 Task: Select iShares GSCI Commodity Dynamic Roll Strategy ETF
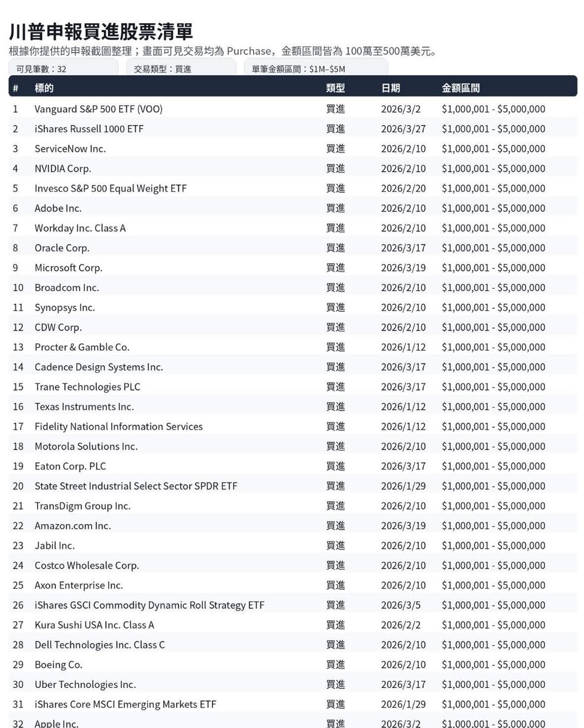pyautogui.click(x=149, y=605)
